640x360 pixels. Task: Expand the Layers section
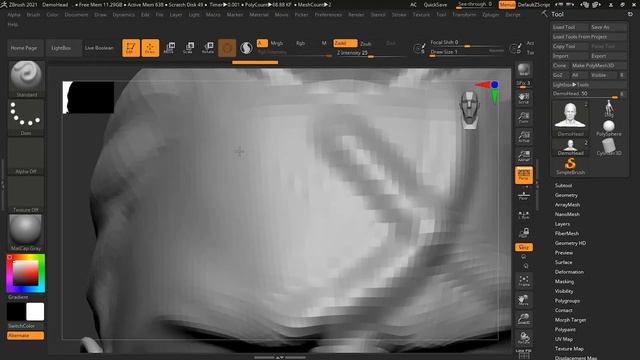click(562, 224)
